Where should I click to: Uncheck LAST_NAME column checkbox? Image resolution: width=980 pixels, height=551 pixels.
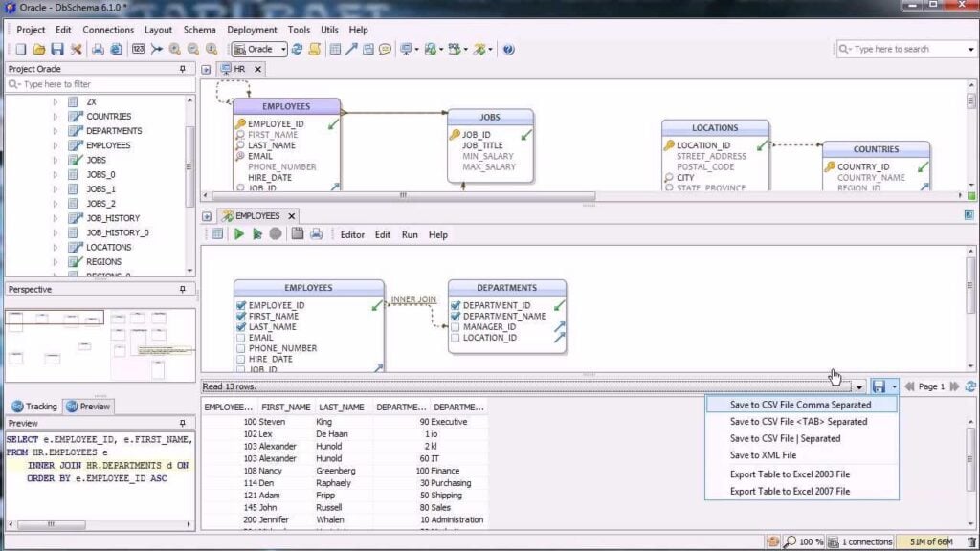pyautogui.click(x=240, y=327)
